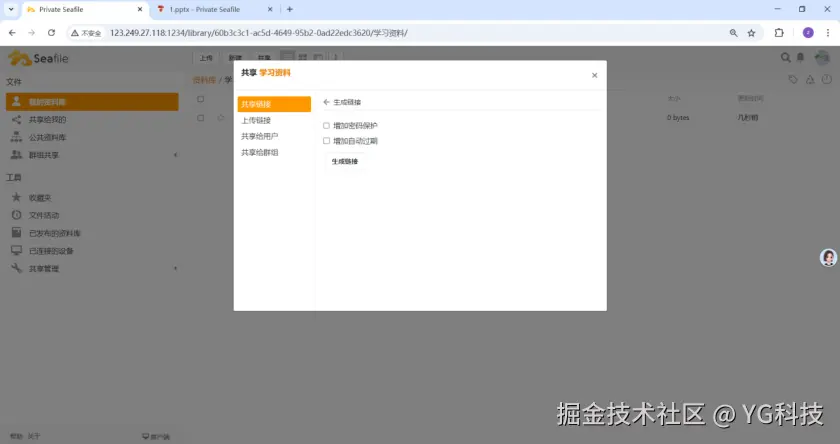Enable the 增加密码保护 checkbox
The width and height of the screenshot is (840, 444).
pos(326,125)
